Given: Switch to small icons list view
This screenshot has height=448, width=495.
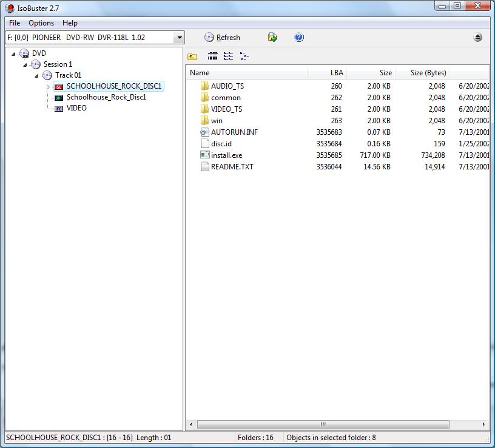Looking at the screenshot, I should 228,56.
